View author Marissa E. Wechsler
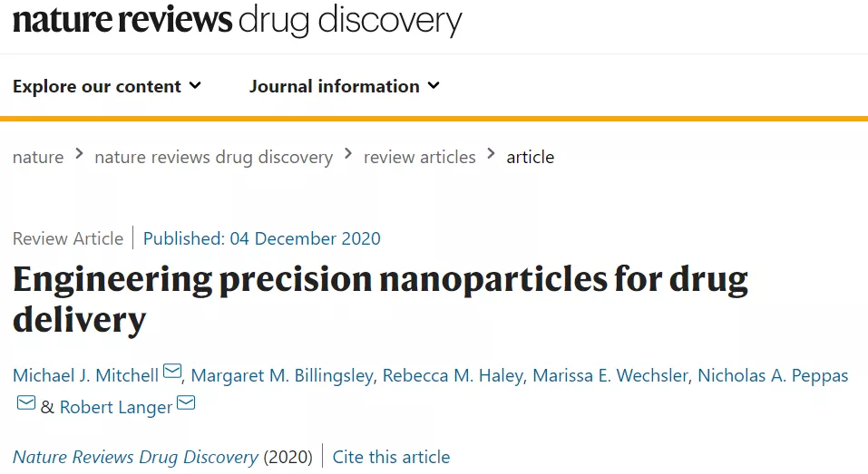 coord(610,375)
